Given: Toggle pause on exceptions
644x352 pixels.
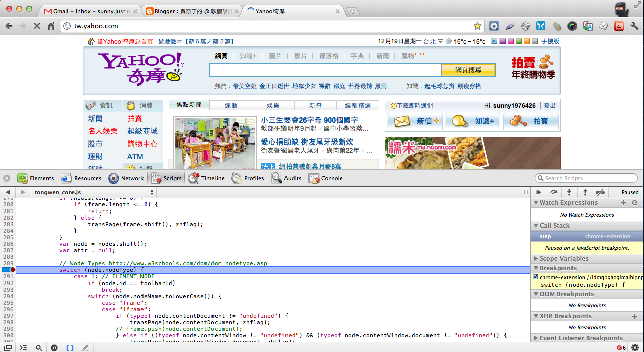Looking at the screenshot, I should pos(54,347).
